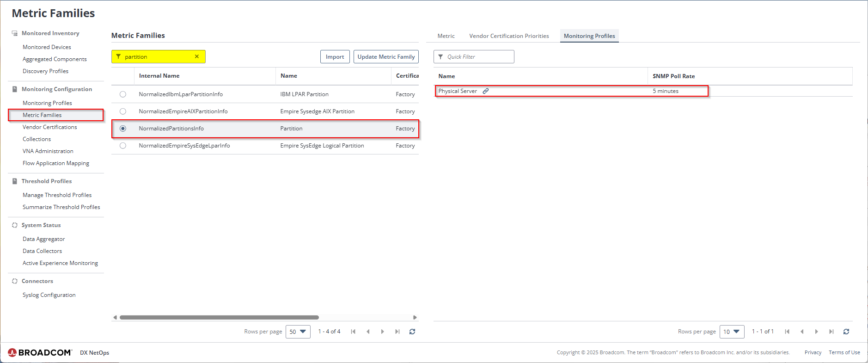Screen dimensions: 868x363
Task: Refresh the Metric Families table
Action: pyautogui.click(x=412, y=332)
